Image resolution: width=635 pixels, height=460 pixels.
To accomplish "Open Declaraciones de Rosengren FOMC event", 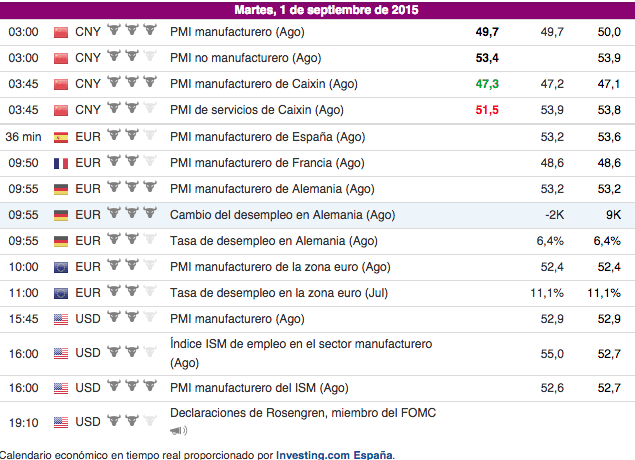I will pos(303,413).
